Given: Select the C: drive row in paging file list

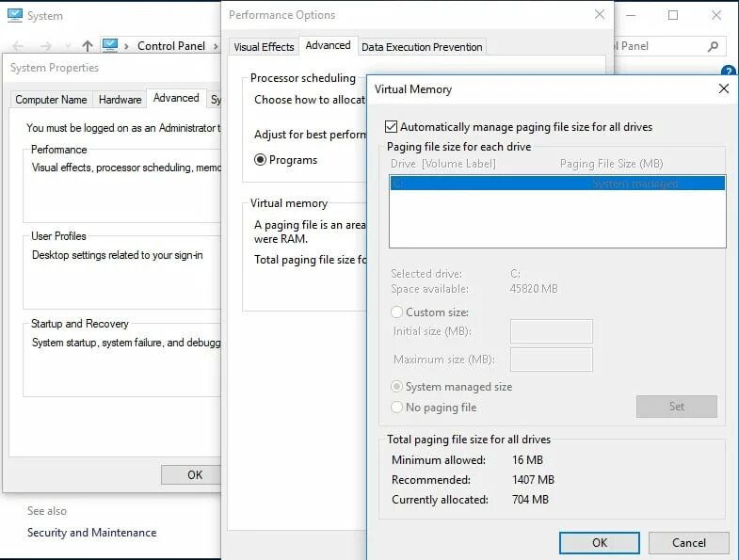Looking at the screenshot, I should (x=557, y=184).
